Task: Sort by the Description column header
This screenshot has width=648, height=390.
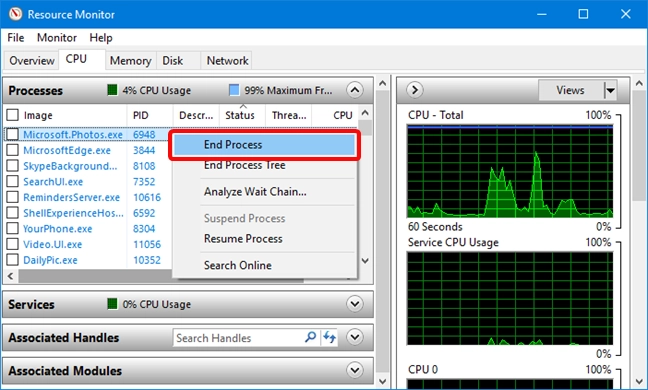Action: [196, 115]
